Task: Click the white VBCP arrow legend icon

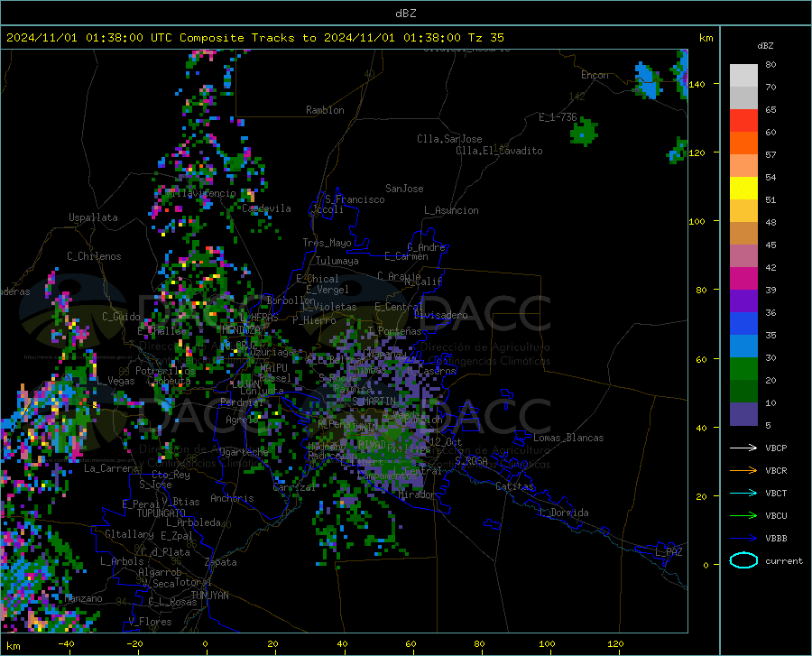Action: (x=743, y=448)
